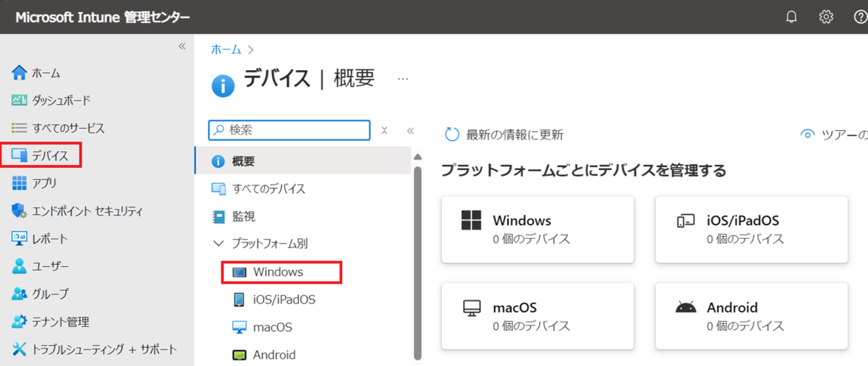The image size is (868, 366).
Task: Open the help question mark icon
Action: click(x=861, y=17)
